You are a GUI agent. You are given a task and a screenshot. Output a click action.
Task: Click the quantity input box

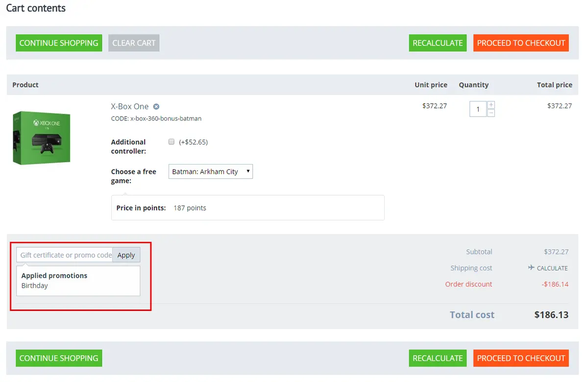point(478,109)
